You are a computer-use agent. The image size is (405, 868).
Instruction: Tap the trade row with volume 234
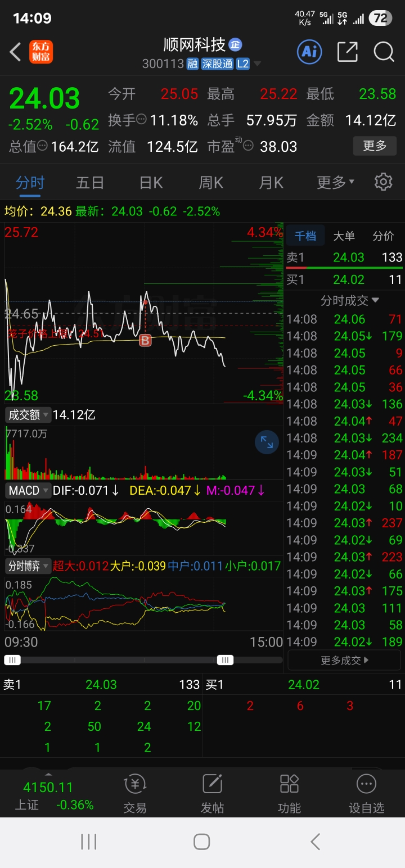coord(344,438)
